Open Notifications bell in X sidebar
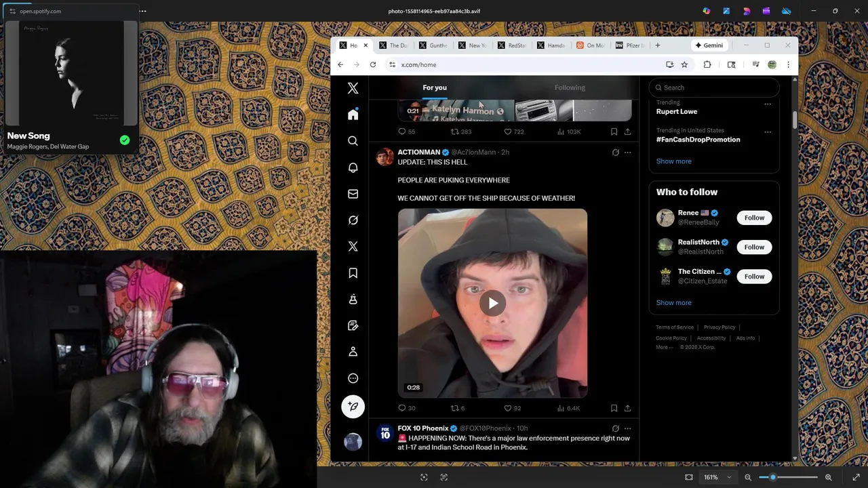The width and height of the screenshot is (868, 488). point(353,167)
